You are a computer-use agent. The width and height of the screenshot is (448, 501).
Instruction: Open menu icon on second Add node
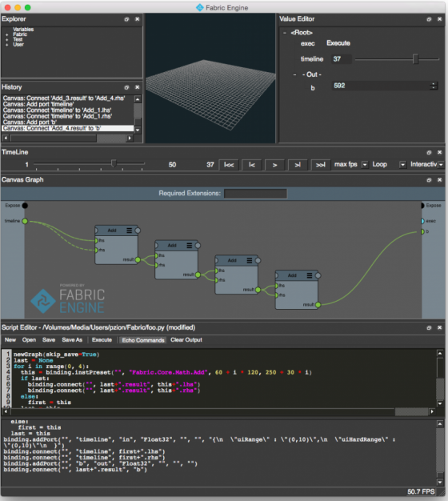(x=190, y=246)
